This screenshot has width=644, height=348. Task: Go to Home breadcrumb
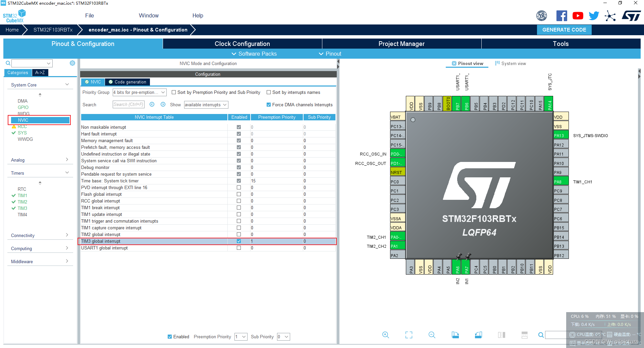(12, 30)
